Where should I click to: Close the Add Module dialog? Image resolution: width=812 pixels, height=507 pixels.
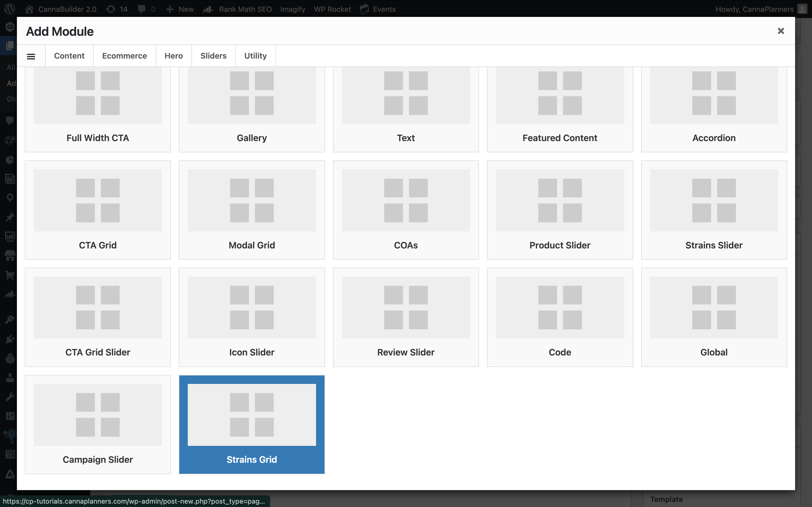tap(780, 31)
